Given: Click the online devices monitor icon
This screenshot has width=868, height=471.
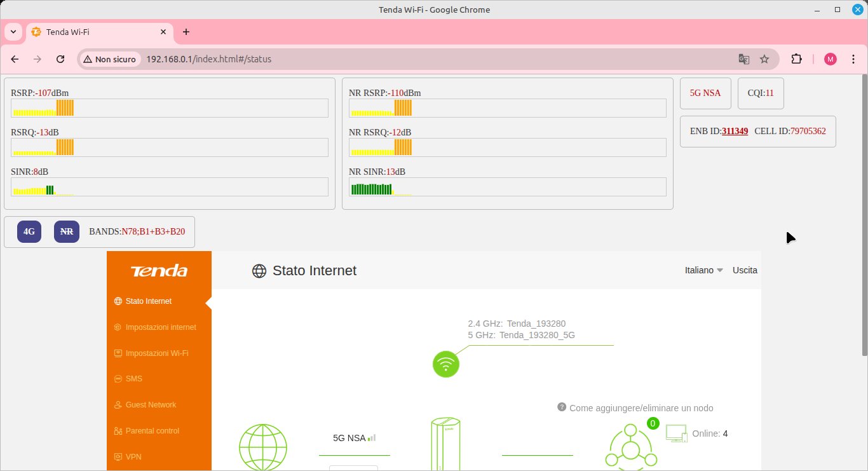Looking at the screenshot, I should coord(676,433).
